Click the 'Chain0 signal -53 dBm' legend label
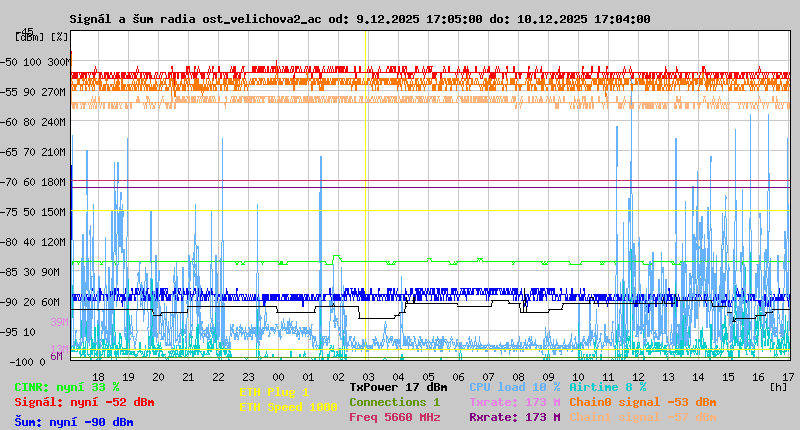The image size is (800, 430). click(x=643, y=402)
